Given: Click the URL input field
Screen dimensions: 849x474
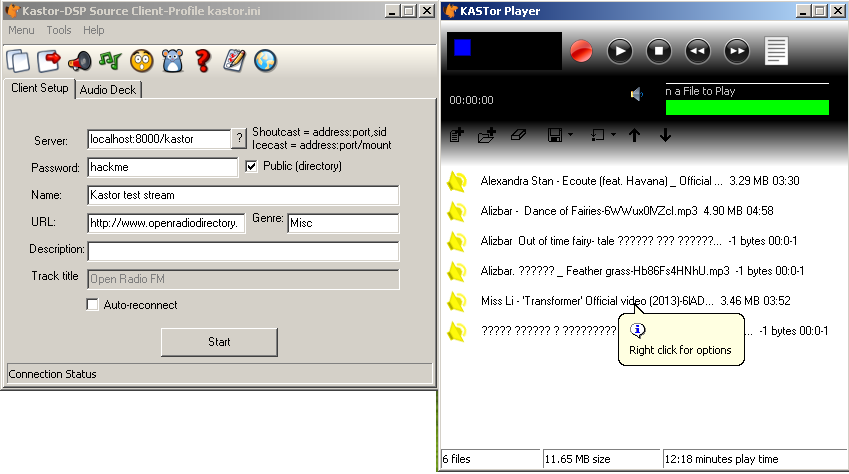Looking at the screenshot, I should (166, 223).
